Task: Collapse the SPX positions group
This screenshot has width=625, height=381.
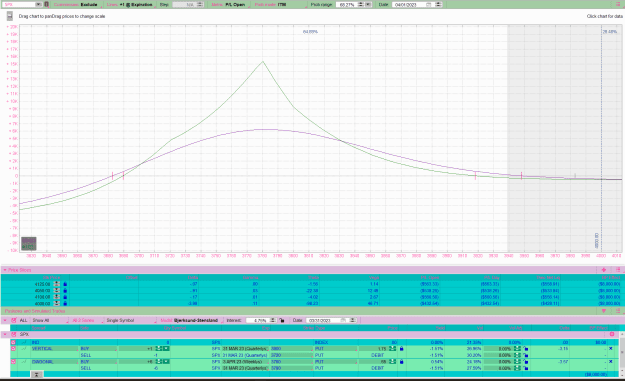Action: (5, 334)
